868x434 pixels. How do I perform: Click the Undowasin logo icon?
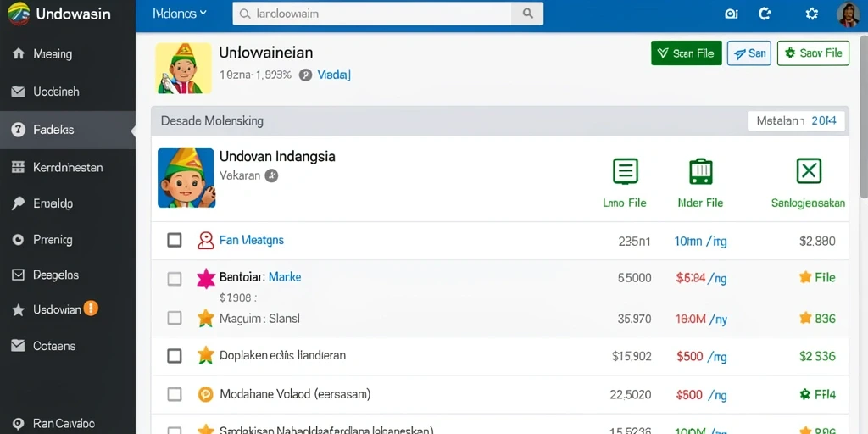pos(19,14)
